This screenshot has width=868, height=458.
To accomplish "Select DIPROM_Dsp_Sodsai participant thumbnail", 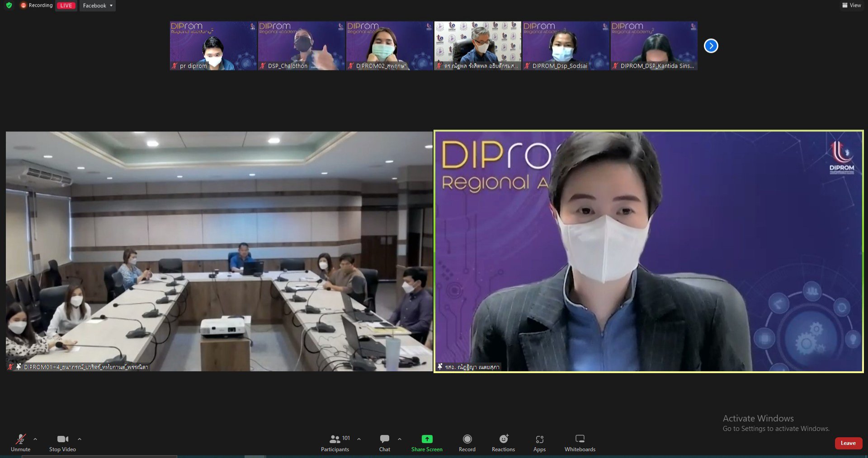I will coord(566,46).
